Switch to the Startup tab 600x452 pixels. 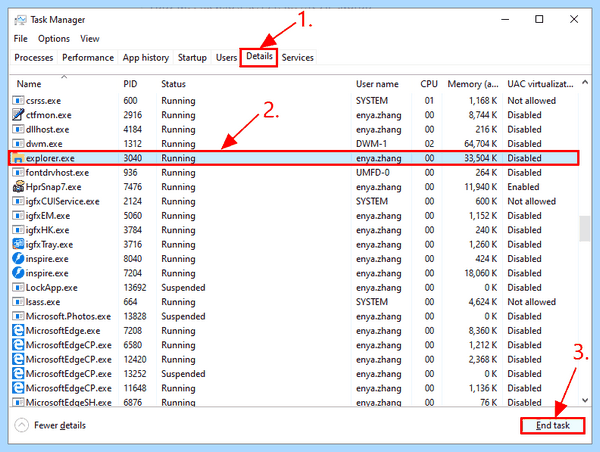point(192,58)
